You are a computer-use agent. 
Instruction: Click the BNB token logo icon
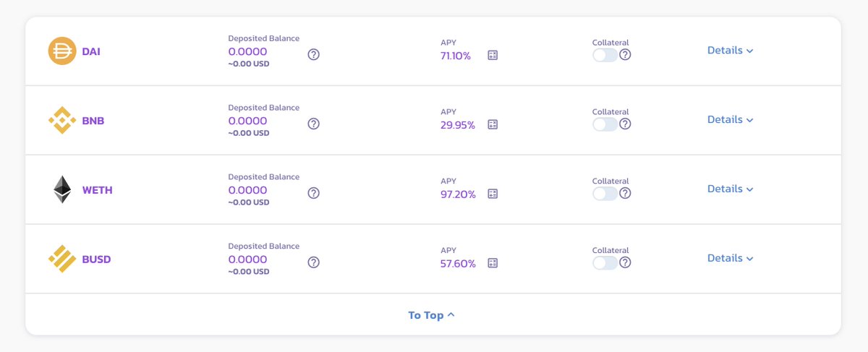62,121
